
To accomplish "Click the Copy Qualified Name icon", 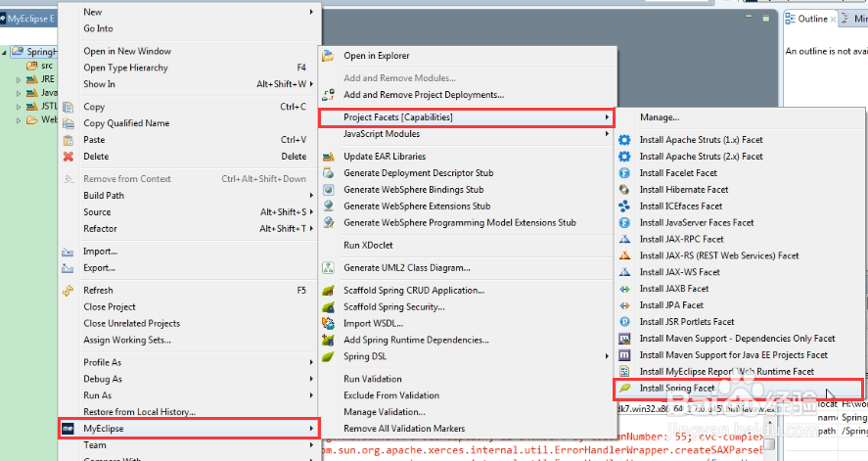I will coord(69,123).
